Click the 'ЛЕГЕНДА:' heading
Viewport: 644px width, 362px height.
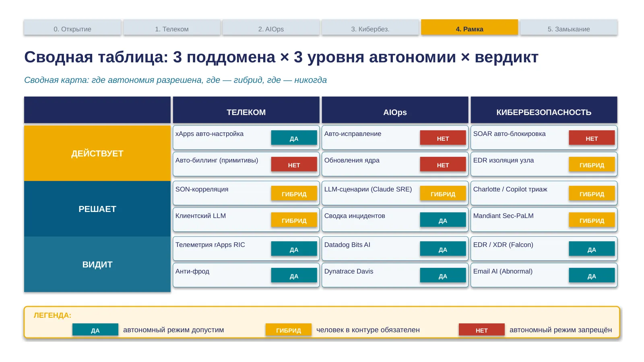click(x=52, y=315)
